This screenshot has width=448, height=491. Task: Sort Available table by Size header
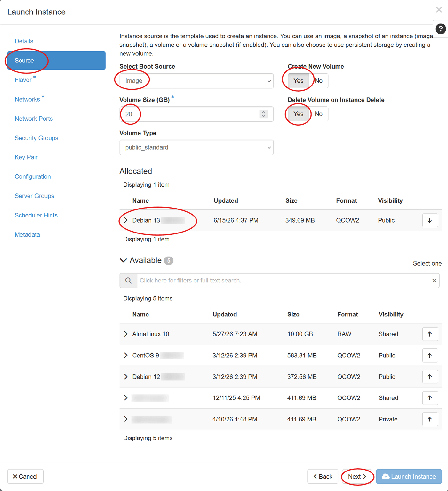[x=293, y=315]
